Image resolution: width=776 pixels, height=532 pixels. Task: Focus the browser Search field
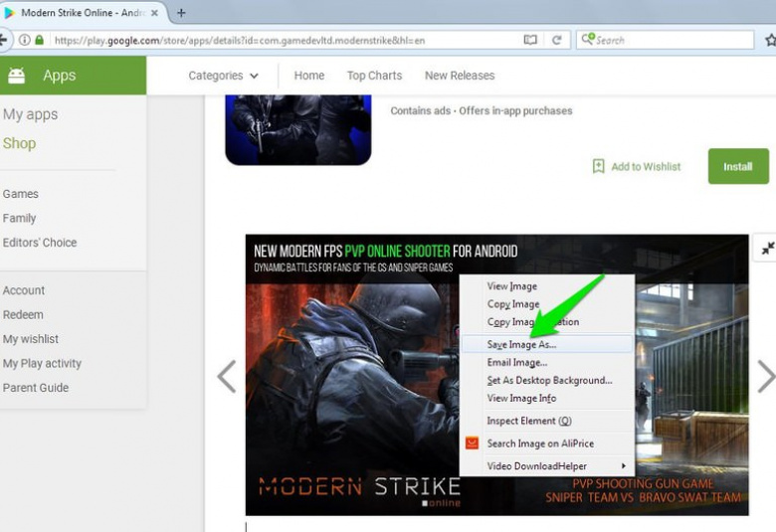coord(666,40)
